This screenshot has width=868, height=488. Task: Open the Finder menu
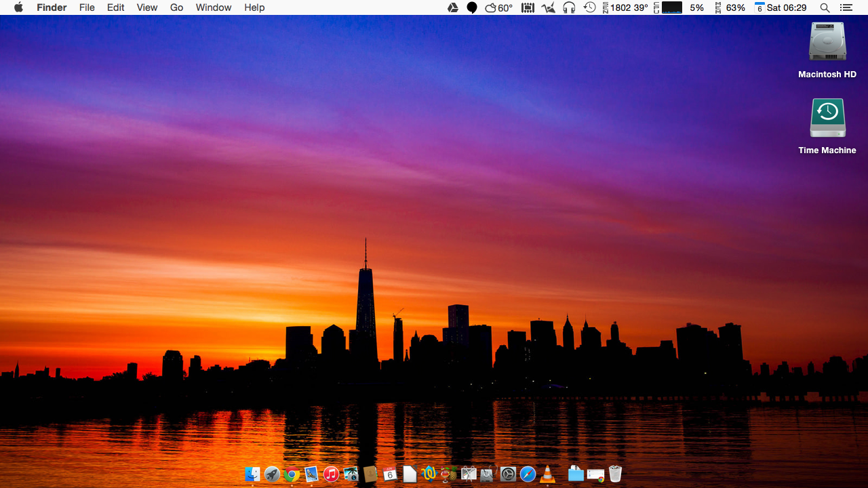pos(52,7)
